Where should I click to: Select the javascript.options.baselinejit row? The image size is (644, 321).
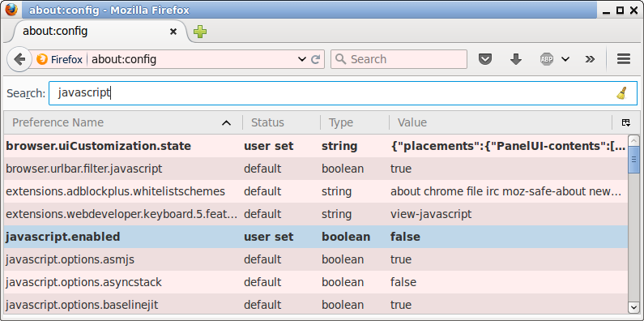pos(316,304)
